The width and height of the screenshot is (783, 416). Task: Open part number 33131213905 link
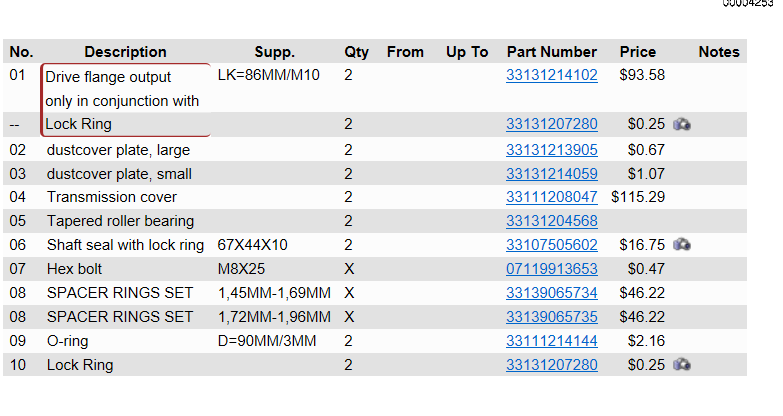click(552, 150)
